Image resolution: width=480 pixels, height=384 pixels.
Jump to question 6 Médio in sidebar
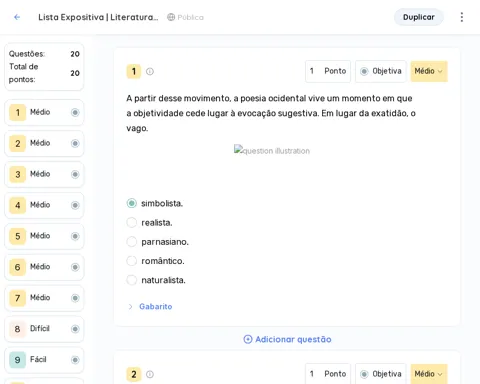44,267
